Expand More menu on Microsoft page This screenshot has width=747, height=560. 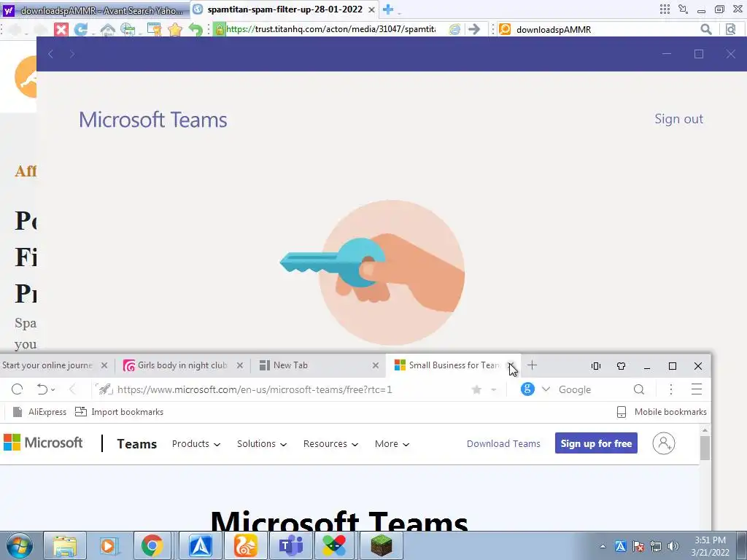pyautogui.click(x=392, y=444)
